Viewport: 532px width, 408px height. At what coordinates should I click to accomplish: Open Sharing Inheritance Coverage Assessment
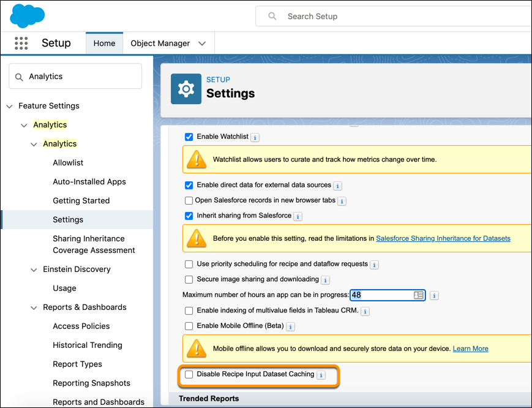(94, 244)
